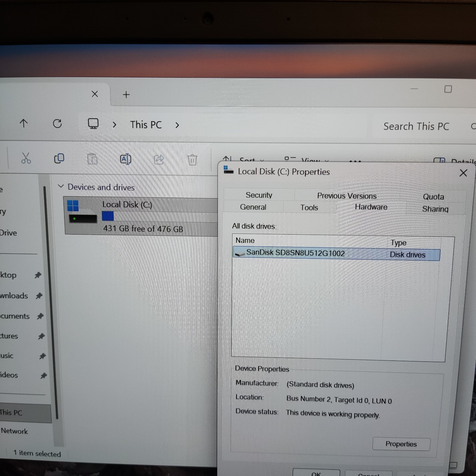Viewport: 476px width, 476px height.
Task: Click the Properties button in dialog
Action: click(401, 444)
